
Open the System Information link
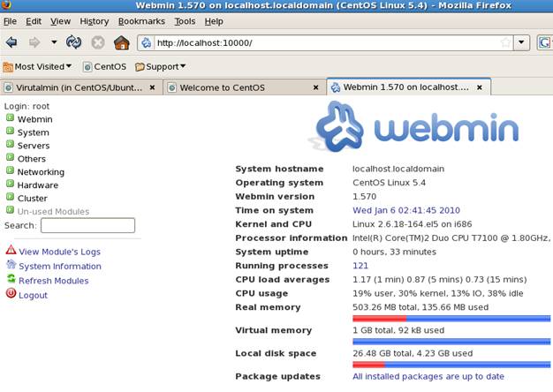point(60,266)
